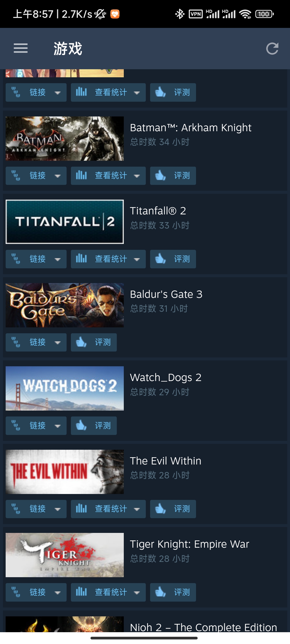Open the hamburger navigation menu

[21, 48]
